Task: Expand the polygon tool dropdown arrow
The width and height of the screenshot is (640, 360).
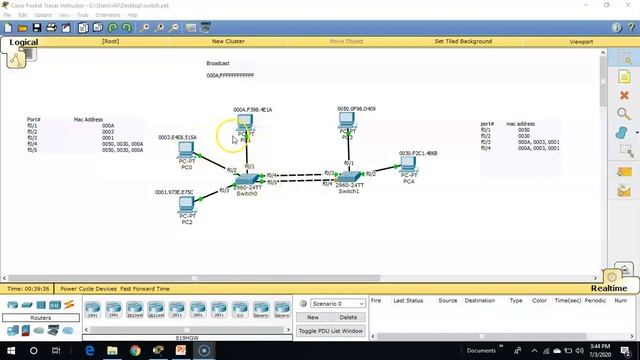Action: tap(637, 133)
